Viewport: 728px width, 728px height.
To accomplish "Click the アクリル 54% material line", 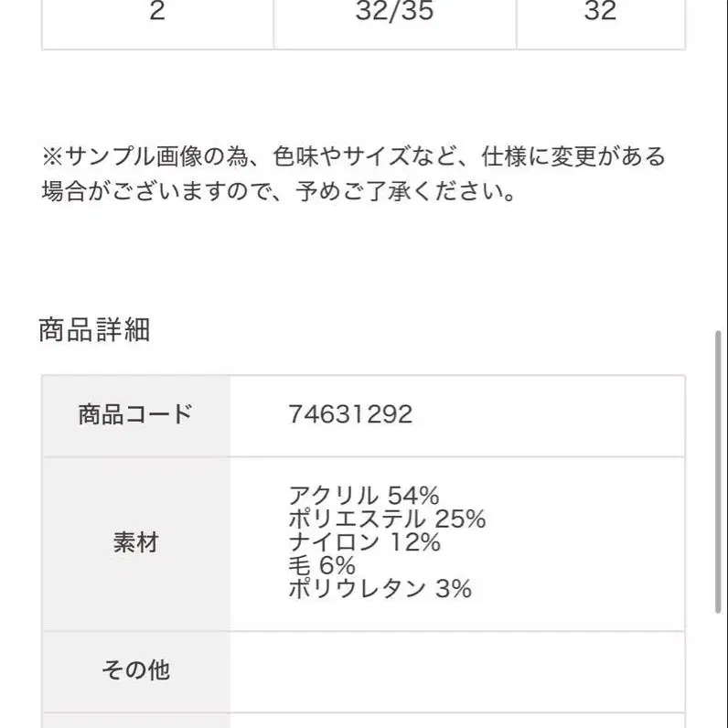I will point(363,496).
